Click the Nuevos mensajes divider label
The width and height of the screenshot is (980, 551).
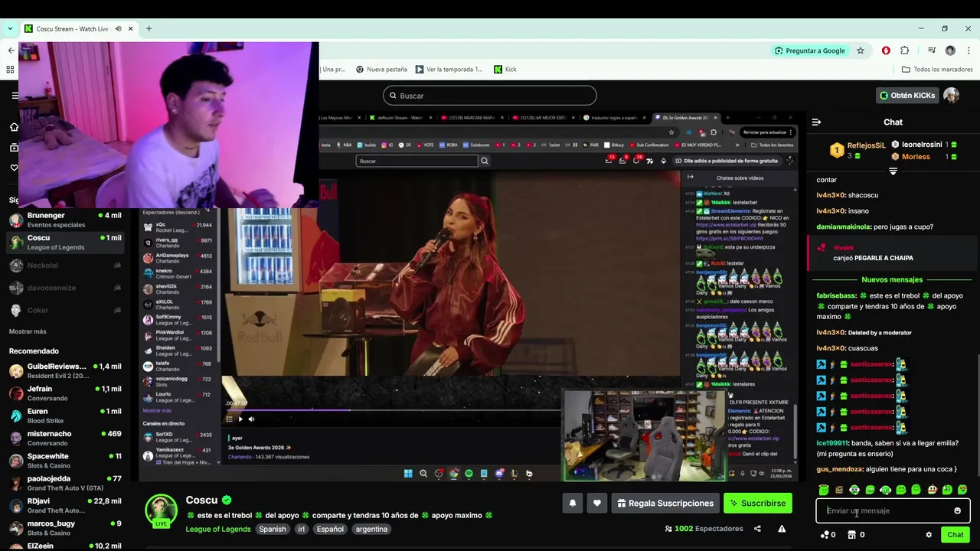pyautogui.click(x=892, y=280)
